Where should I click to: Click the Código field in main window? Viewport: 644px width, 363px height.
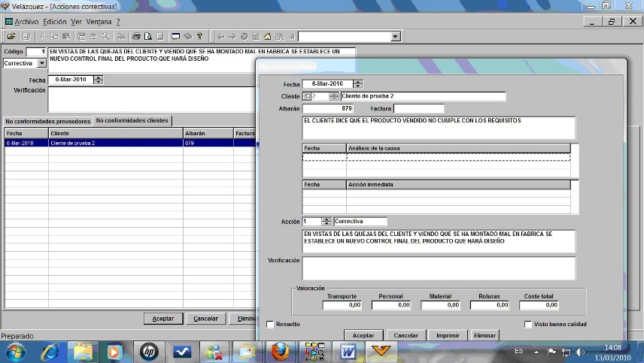click(x=36, y=52)
